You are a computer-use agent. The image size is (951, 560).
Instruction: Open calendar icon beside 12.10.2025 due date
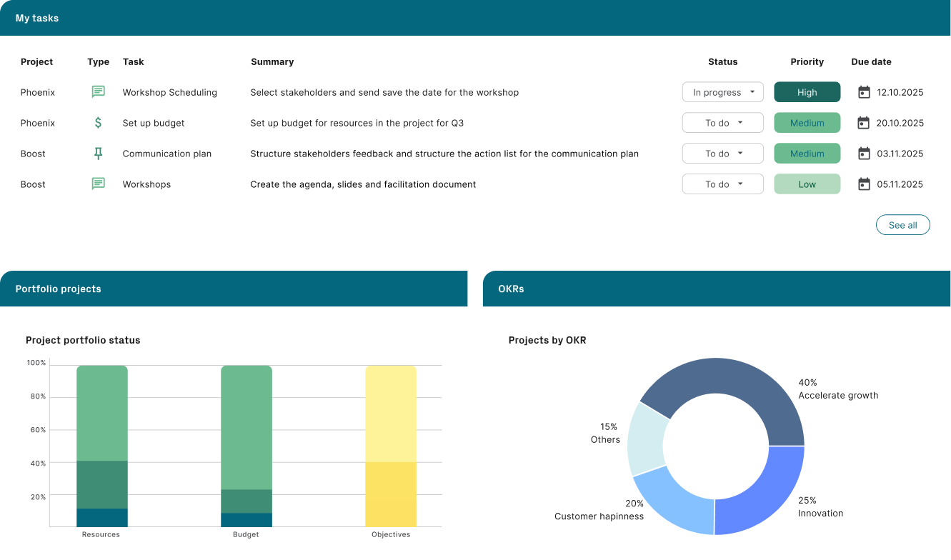tap(864, 92)
